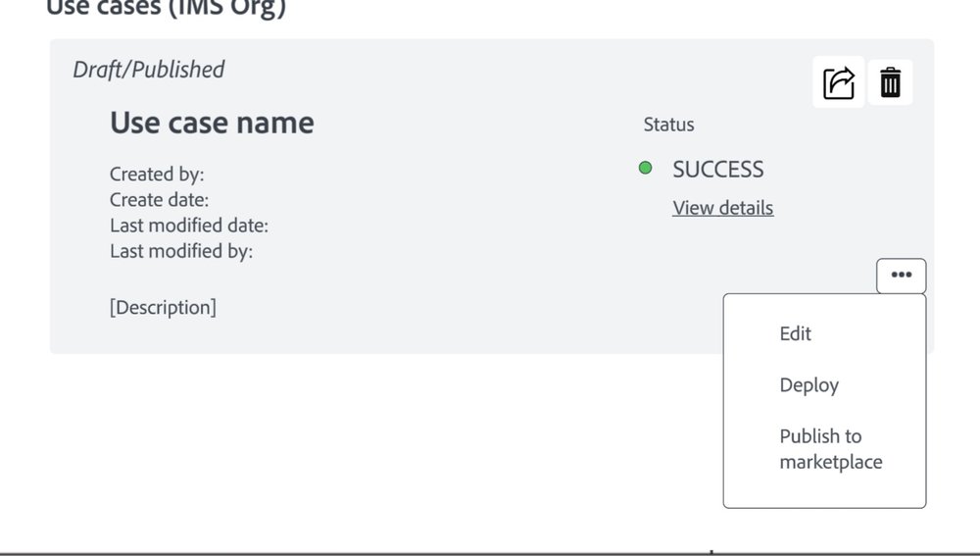Open the three-dots more options menu
This screenshot has width=980, height=556.
click(x=902, y=276)
